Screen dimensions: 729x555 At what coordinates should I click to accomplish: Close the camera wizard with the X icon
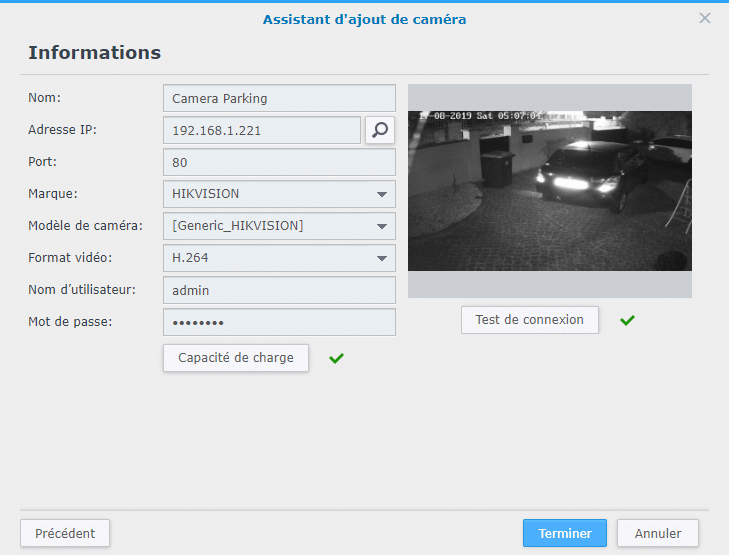tap(705, 18)
